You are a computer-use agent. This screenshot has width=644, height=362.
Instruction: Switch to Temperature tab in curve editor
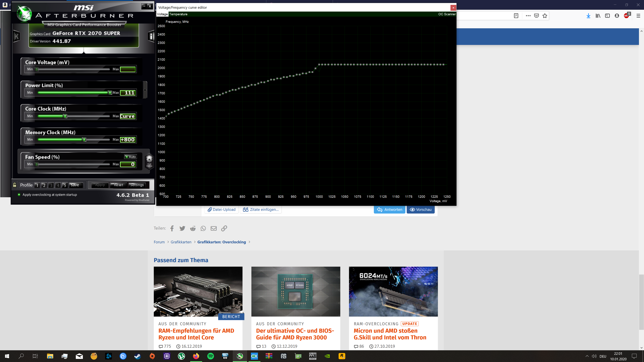point(178,14)
